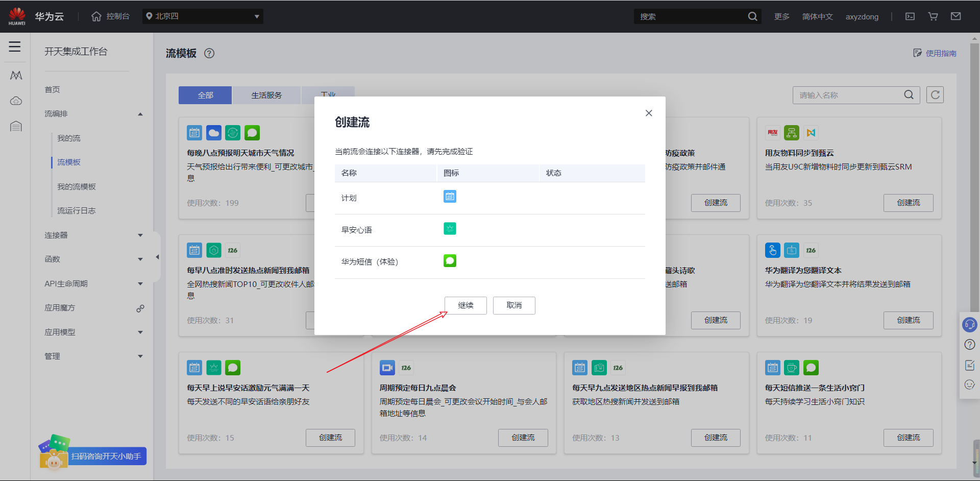This screenshot has height=481, width=980.
Task: Click 创建流 on 每天早九点发送地区热点新闻 card
Action: 716,438
